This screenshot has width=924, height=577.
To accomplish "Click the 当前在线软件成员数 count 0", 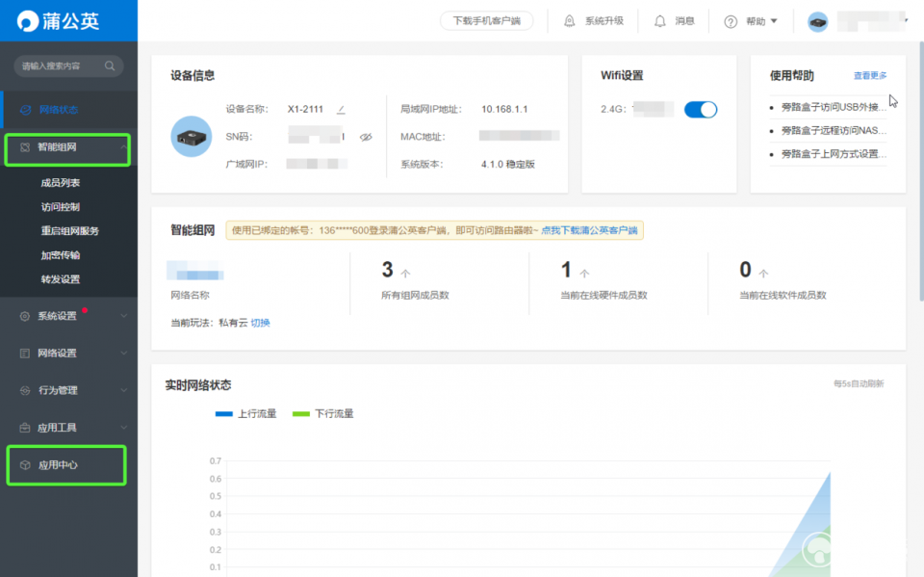I will (x=745, y=271).
